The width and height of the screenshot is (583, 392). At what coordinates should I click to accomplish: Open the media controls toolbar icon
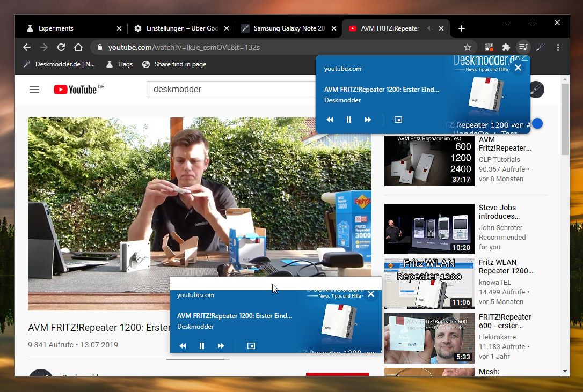click(523, 47)
